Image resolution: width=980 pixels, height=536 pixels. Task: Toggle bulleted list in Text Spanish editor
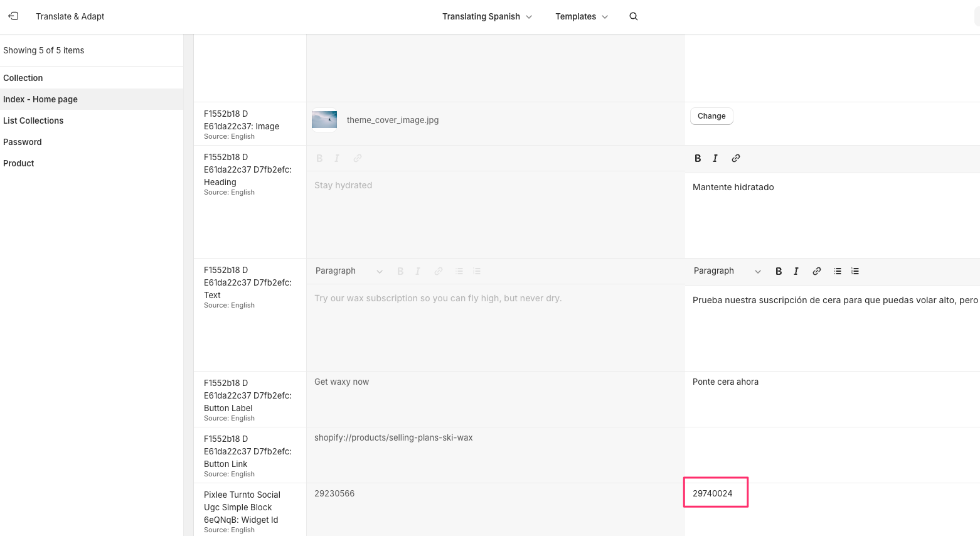[x=838, y=271]
